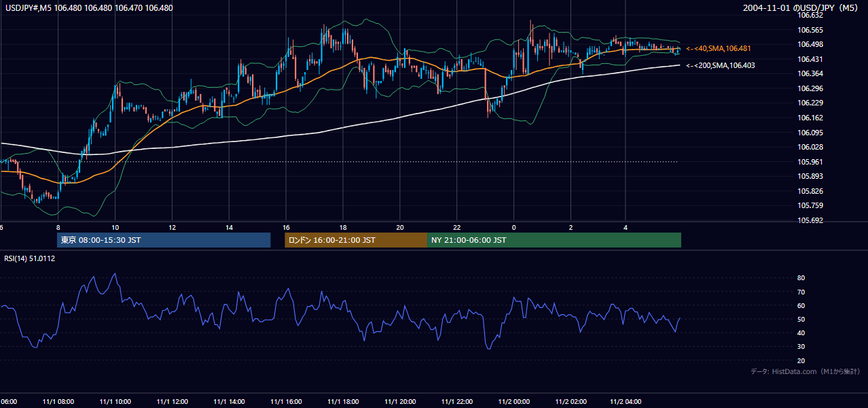Click the 11/1 14:00 bottom time label
This screenshot has height=408, width=868.
[229, 401]
